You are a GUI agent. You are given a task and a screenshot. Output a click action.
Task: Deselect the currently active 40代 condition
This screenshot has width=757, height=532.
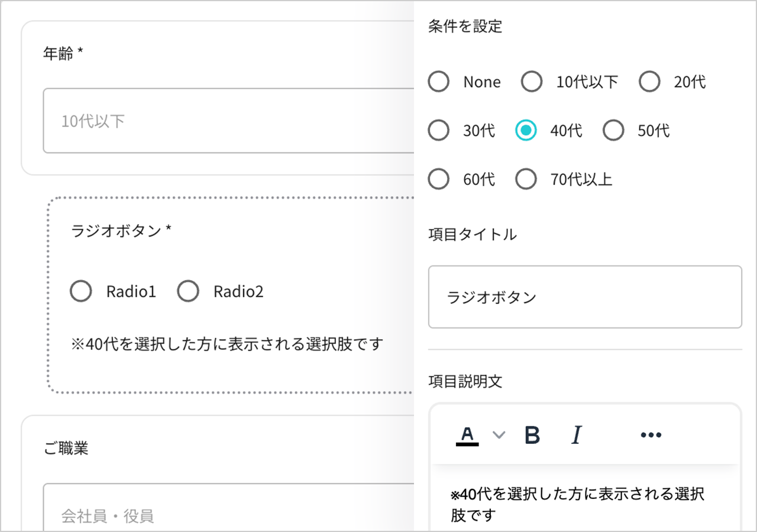(x=526, y=130)
